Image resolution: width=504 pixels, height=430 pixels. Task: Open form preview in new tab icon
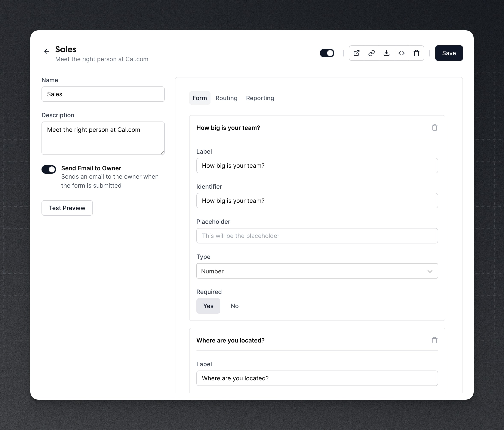(x=357, y=53)
